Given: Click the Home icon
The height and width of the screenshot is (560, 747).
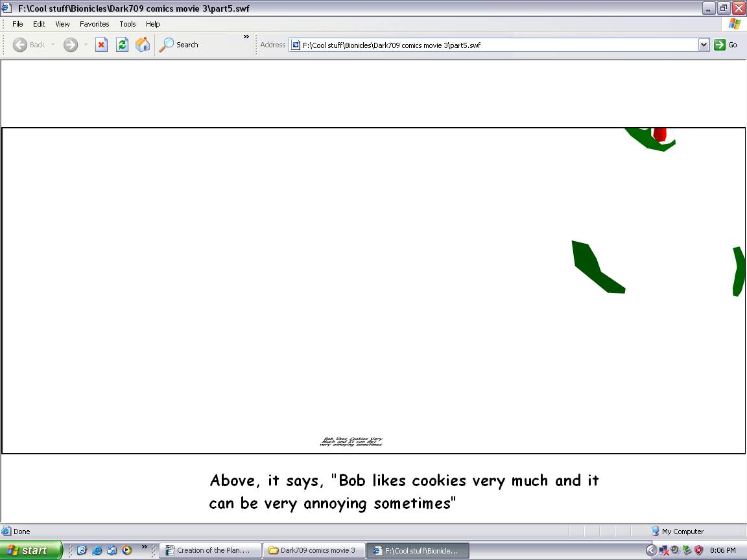Looking at the screenshot, I should [143, 45].
